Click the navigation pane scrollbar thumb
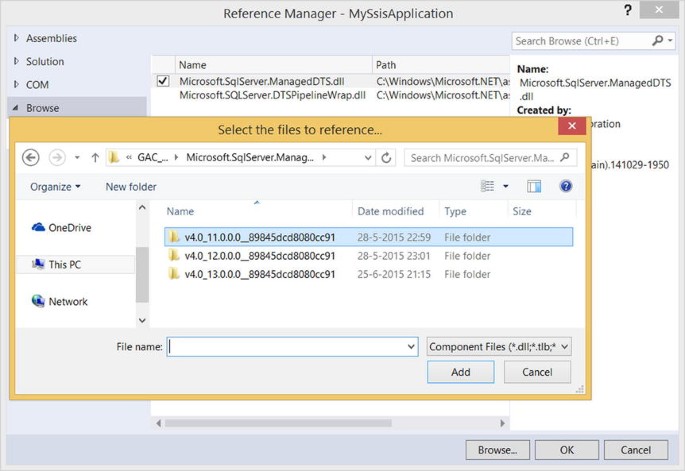The height and width of the screenshot is (471, 685). pyautogui.click(x=142, y=274)
